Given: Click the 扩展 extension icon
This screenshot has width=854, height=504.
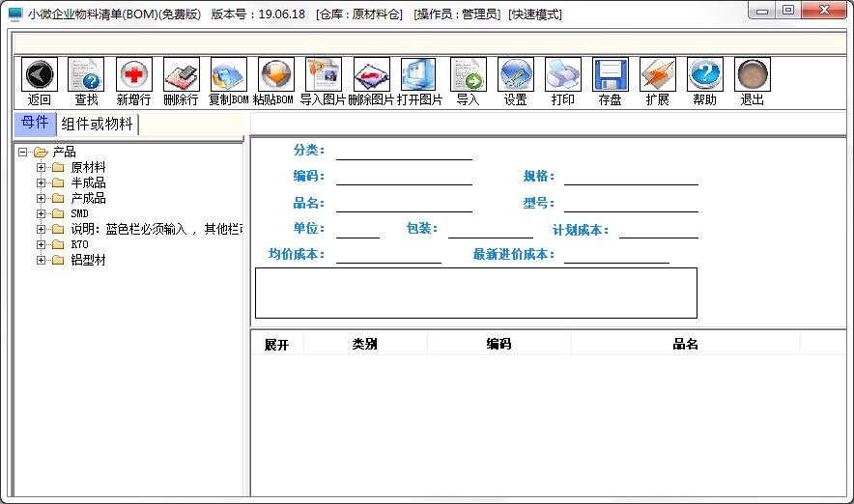Looking at the screenshot, I should [x=658, y=74].
